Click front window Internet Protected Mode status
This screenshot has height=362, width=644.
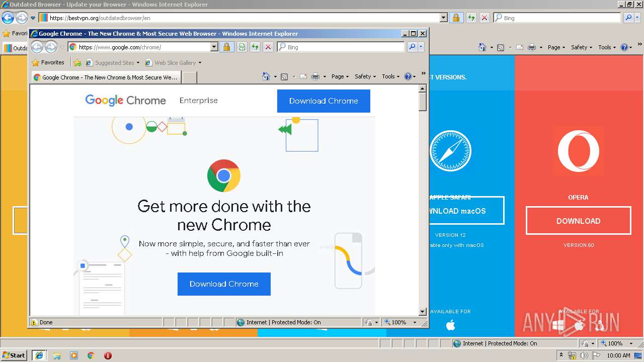tap(279, 322)
